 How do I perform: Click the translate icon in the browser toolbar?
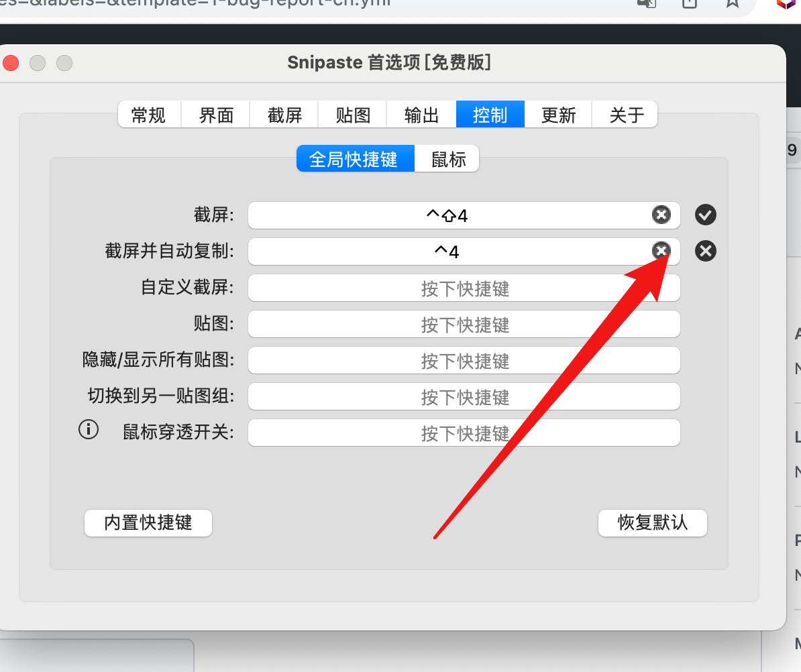[x=645, y=4]
